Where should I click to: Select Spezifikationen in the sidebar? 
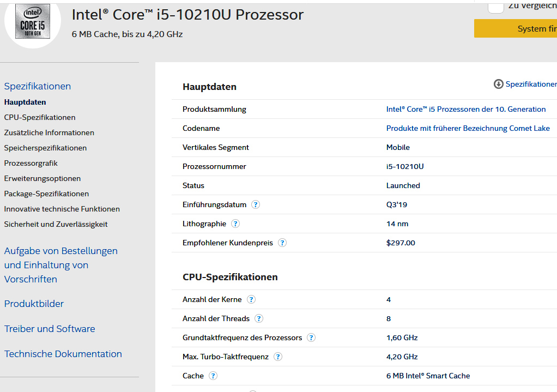pos(37,86)
